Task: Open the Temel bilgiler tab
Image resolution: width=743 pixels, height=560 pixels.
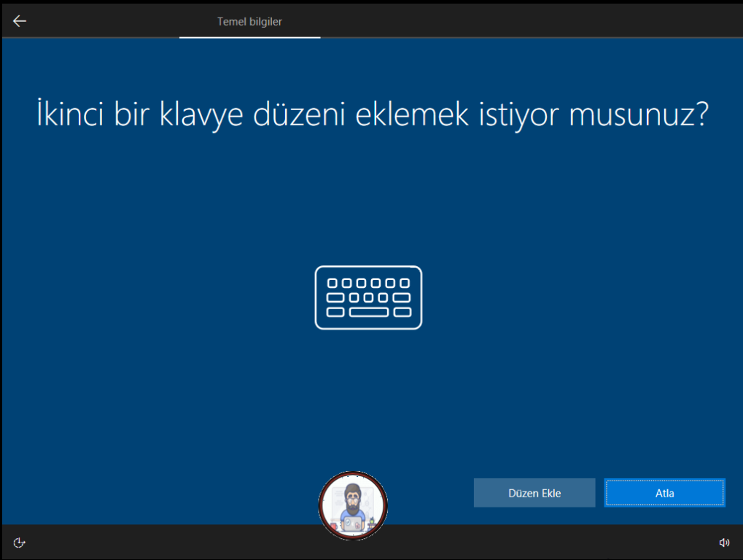Action: point(249,22)
